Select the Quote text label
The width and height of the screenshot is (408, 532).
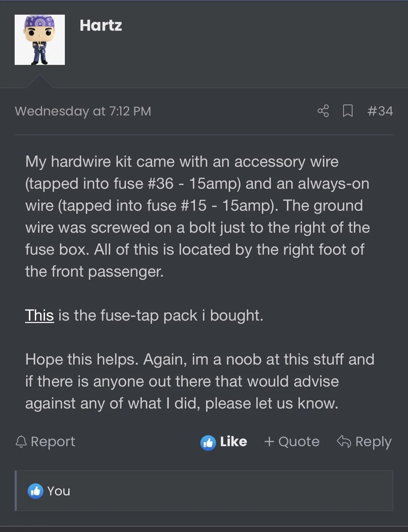(299, 442)
